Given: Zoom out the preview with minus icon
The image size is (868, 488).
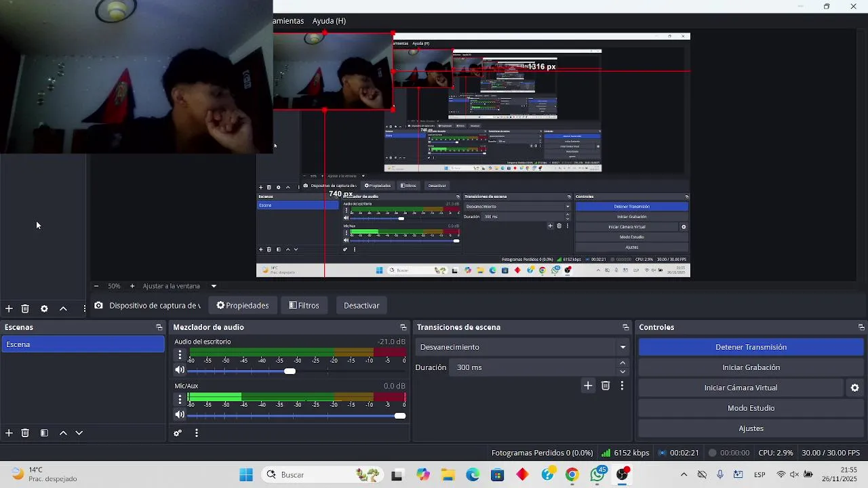Looking at the screenshot, I should (96, 286).
